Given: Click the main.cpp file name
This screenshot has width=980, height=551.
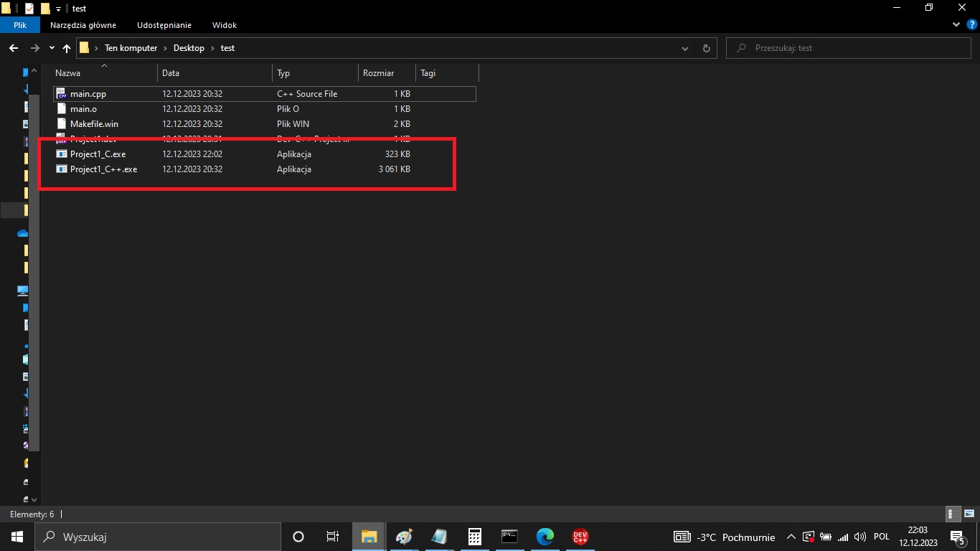Looking at the screenshot, I should click(x=88, y=94).
